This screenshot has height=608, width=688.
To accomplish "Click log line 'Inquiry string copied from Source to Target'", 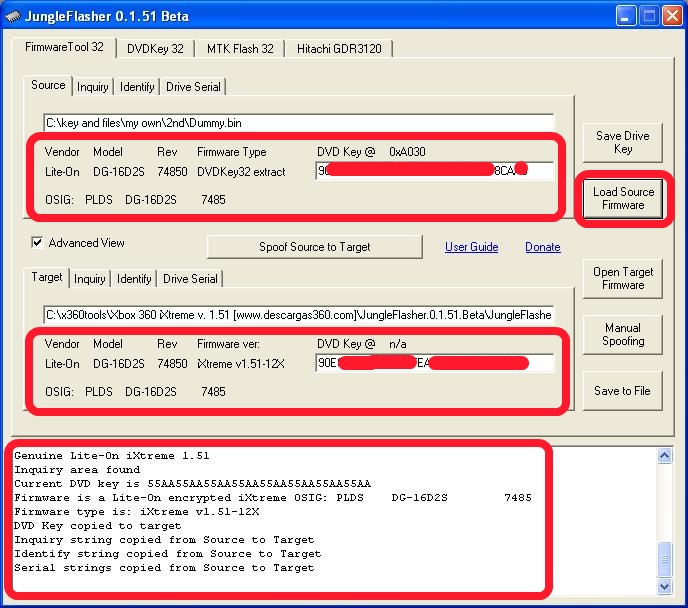I will click(164, 540).
